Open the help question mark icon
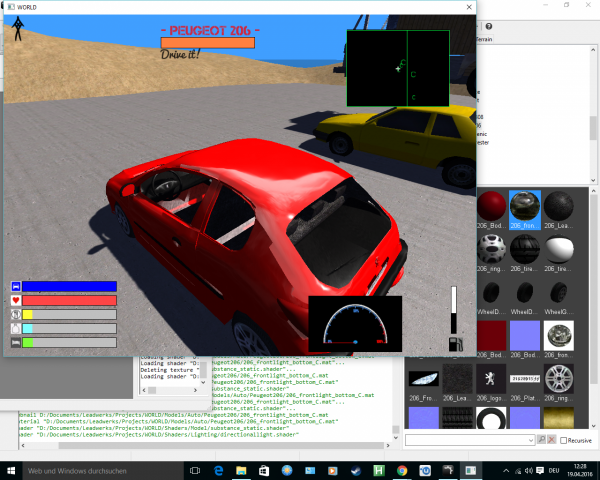This screenshot has width=600, height=480. pos(489,26)
